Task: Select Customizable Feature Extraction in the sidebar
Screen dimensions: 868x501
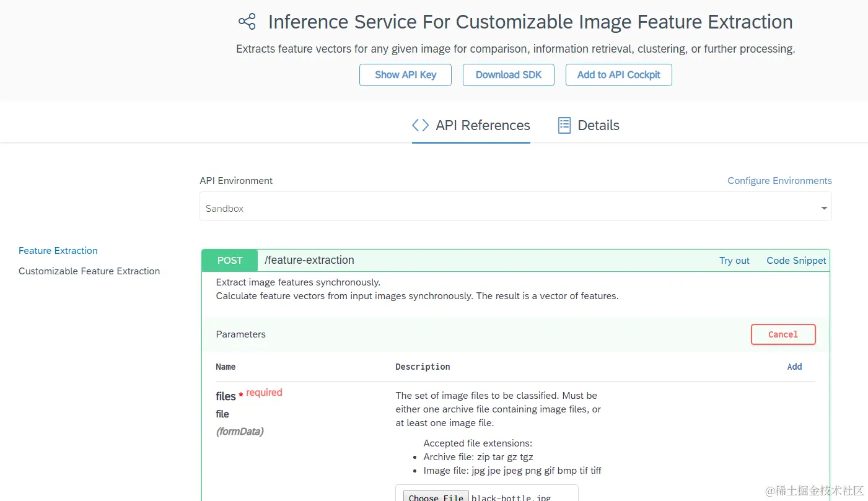Action: (x=89, y=271)
